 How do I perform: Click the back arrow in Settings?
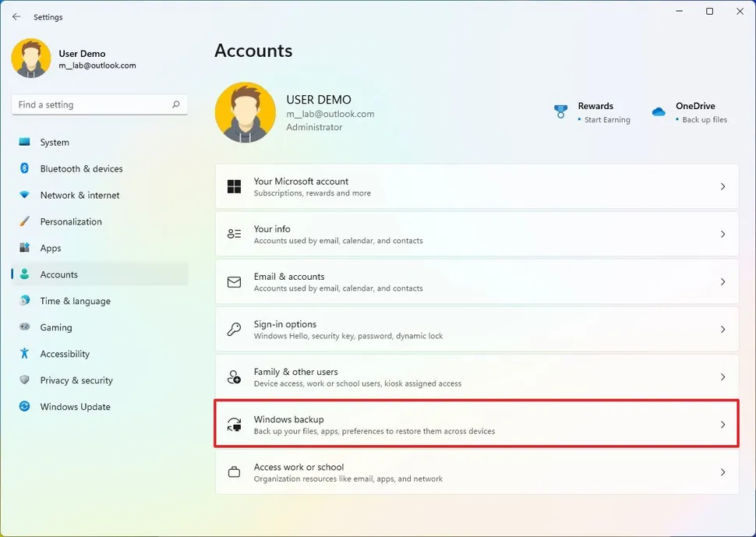[16, 16]
